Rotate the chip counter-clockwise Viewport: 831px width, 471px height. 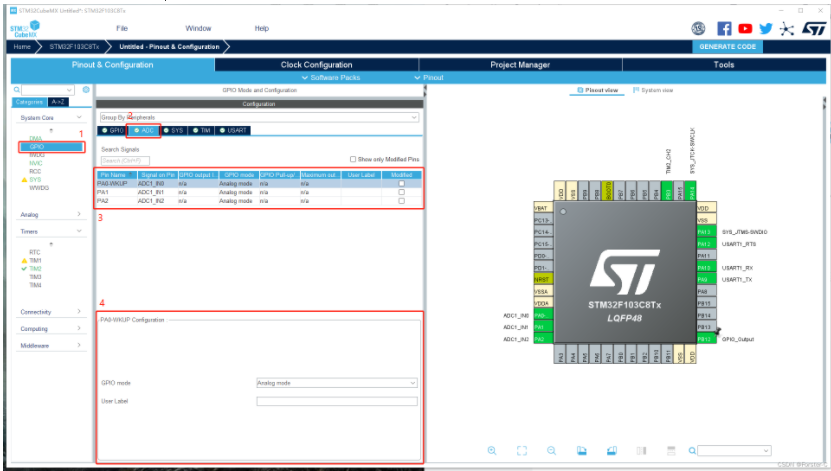[x=612, y=450]
